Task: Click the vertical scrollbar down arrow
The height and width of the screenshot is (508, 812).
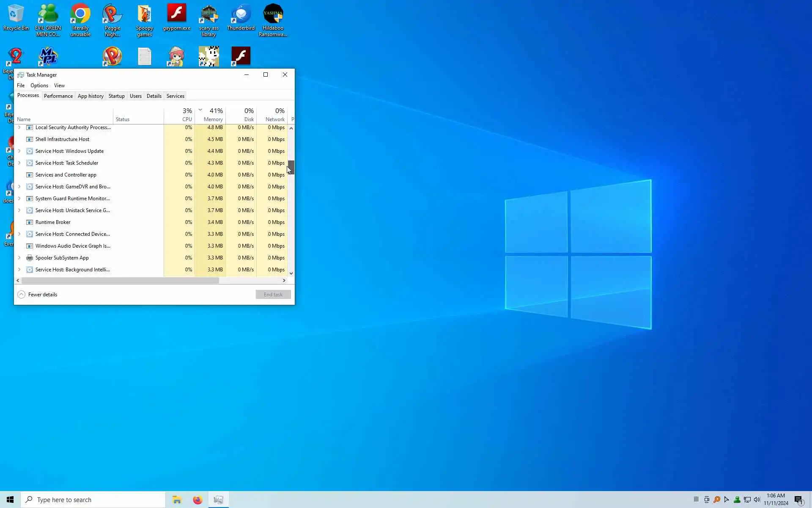Action: pos(291,273)
